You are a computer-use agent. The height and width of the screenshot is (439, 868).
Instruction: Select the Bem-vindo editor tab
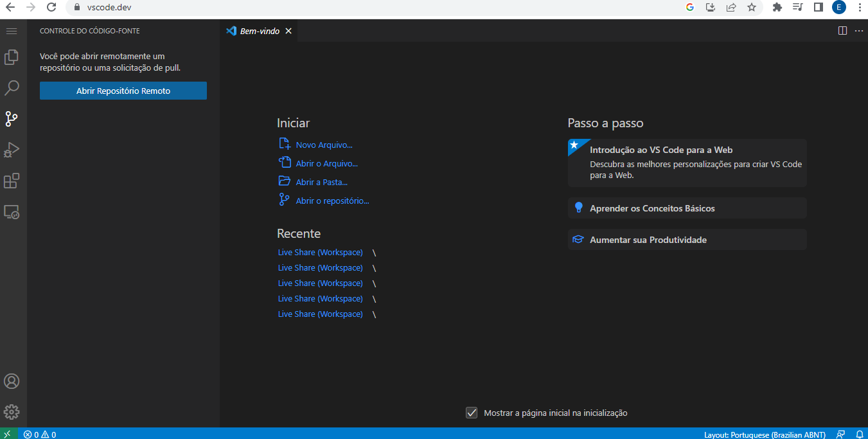coord(258,31)
